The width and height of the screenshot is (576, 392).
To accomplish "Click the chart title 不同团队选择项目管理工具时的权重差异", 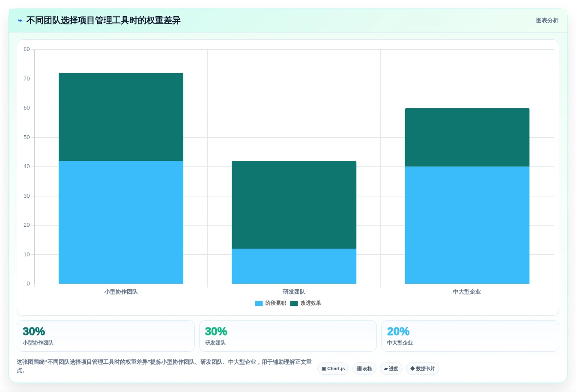I will coord(103,21).
